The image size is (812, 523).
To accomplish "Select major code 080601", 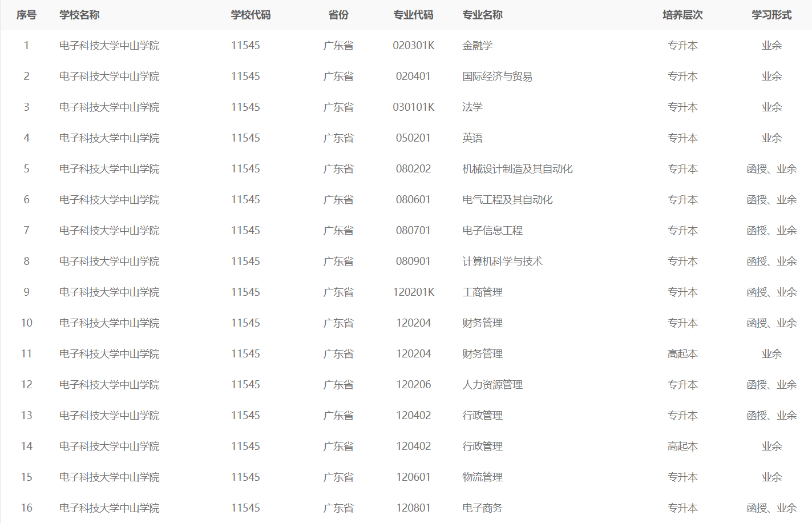I will (x=413, y=200).
